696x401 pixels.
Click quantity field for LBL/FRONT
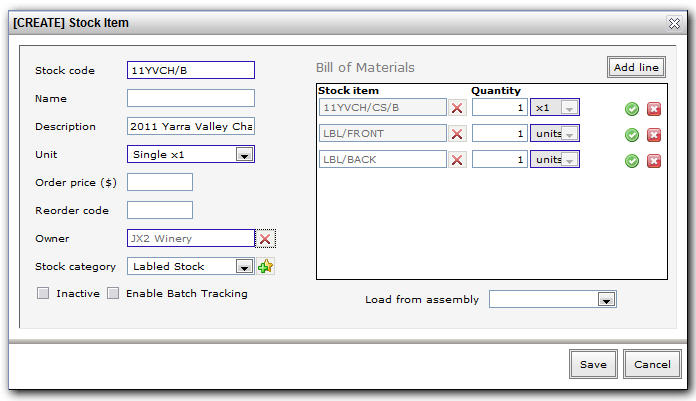pyautogui.click(x=500, y=133)
